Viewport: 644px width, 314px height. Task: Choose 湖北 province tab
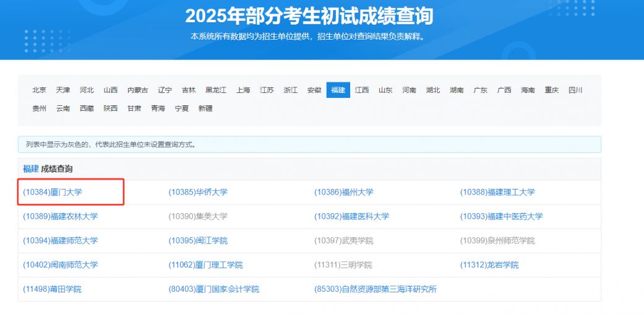coord(433,90)
